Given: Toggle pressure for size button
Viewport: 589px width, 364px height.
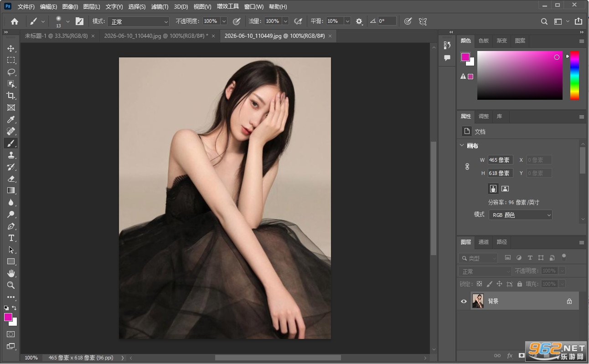Looking at the screenshot, I should pos(408,21).
